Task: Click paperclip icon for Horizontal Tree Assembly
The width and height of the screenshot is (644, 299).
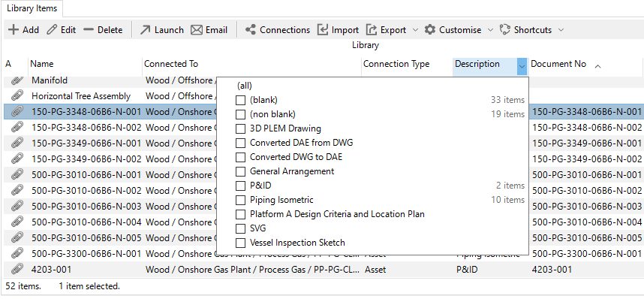Action: click(17, 96)
